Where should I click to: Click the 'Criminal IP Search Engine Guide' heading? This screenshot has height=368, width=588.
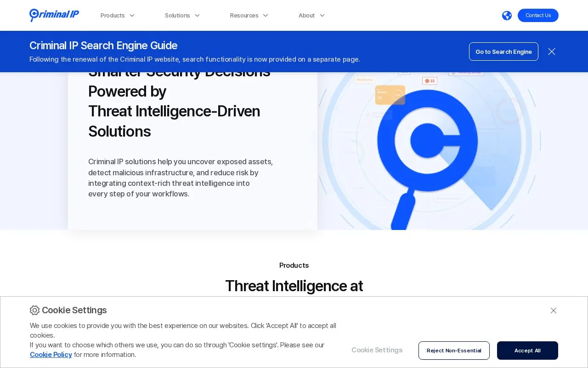point(103,46)
